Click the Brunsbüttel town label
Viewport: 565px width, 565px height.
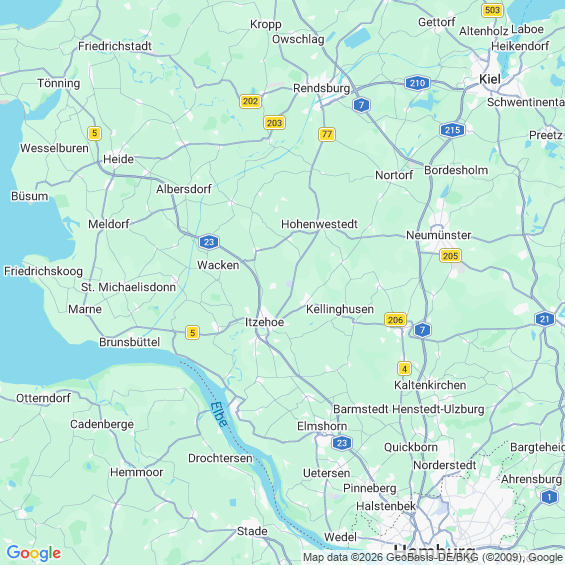coord(129,342)
